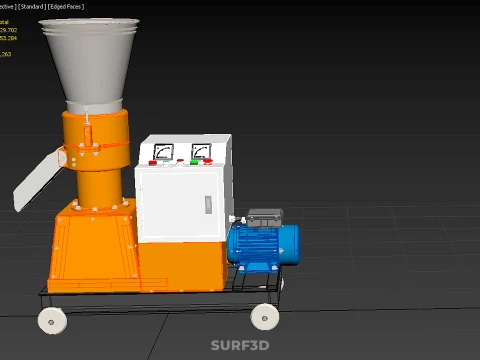480x360 pixels.
Task: Open the [Edged Faces] viewport label menu
Action: [66, 6]
